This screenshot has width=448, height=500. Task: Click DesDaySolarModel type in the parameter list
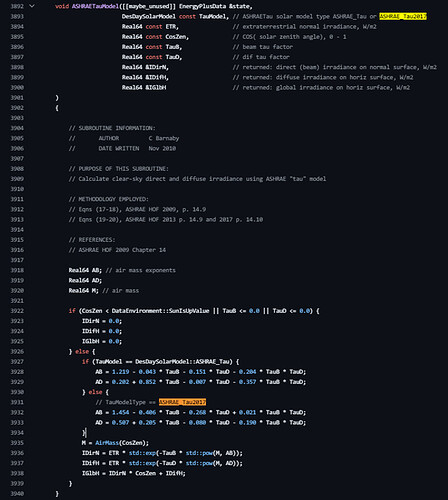tap(149, 16)
